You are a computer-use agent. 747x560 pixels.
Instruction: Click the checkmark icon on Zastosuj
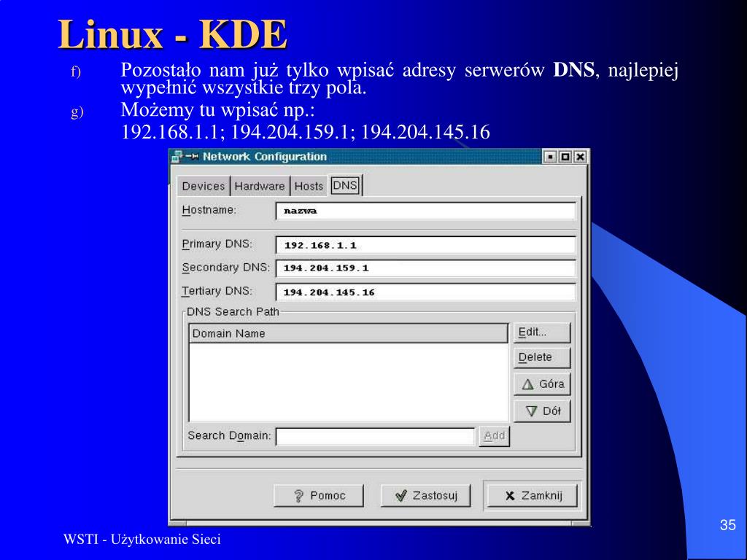[x=401, y=496]
